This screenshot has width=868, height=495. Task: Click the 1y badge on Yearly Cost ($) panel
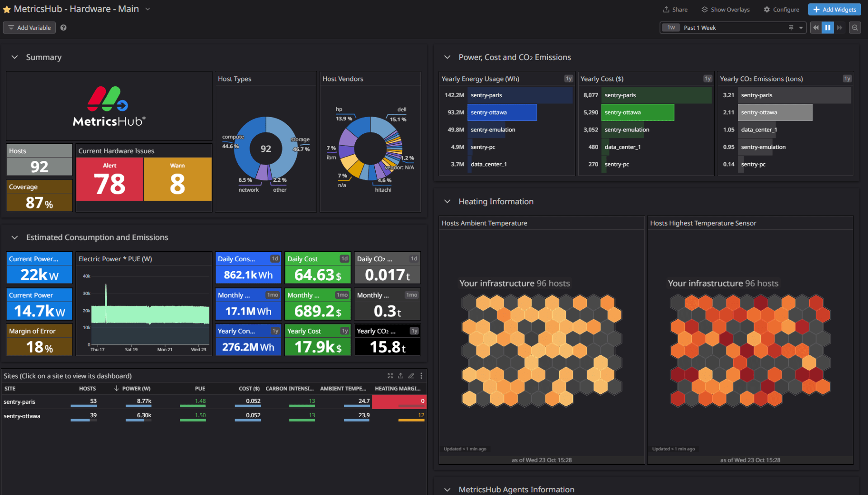click(708, 79)
